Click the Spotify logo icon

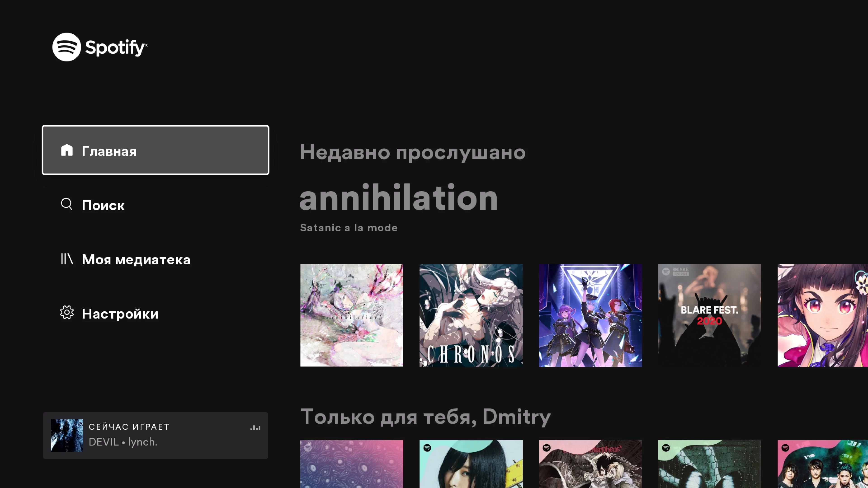66,47
